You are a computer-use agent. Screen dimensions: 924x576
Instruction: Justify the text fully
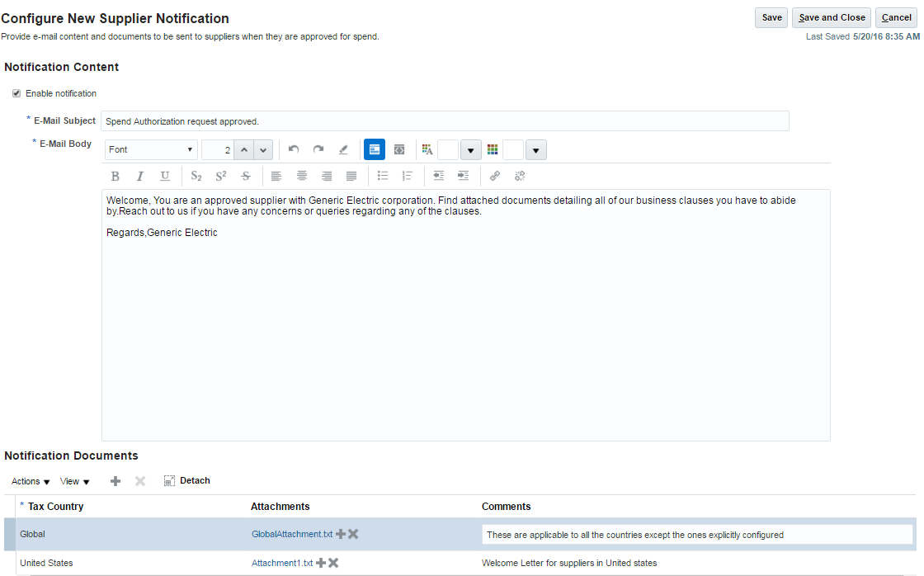351,176
